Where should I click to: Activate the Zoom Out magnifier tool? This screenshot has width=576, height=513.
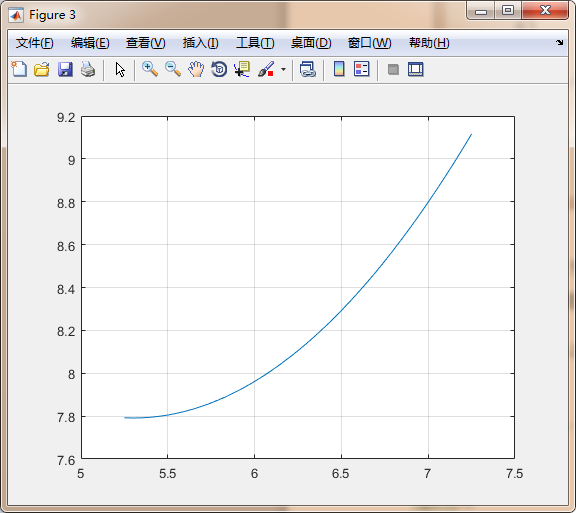[173, 69]
